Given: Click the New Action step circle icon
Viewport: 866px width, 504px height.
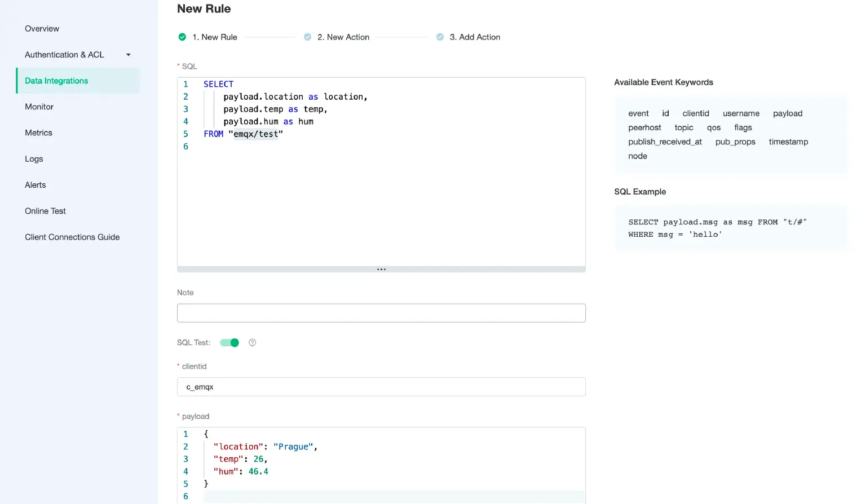Looking at the screenshot, I should 307,37.
